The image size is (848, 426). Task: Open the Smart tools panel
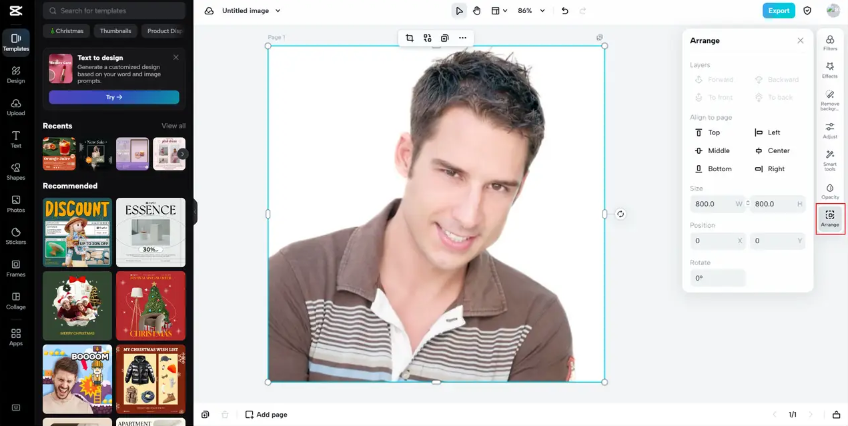coord(830,161)
